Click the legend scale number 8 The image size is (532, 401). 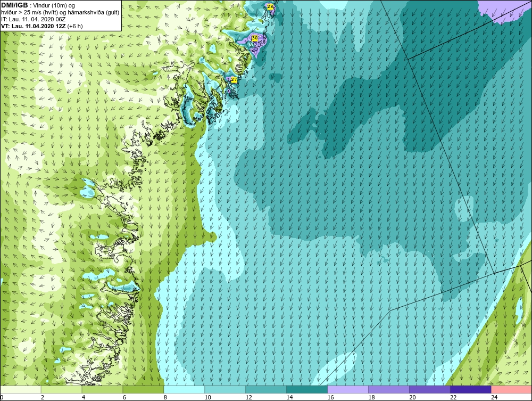point(165,397)
